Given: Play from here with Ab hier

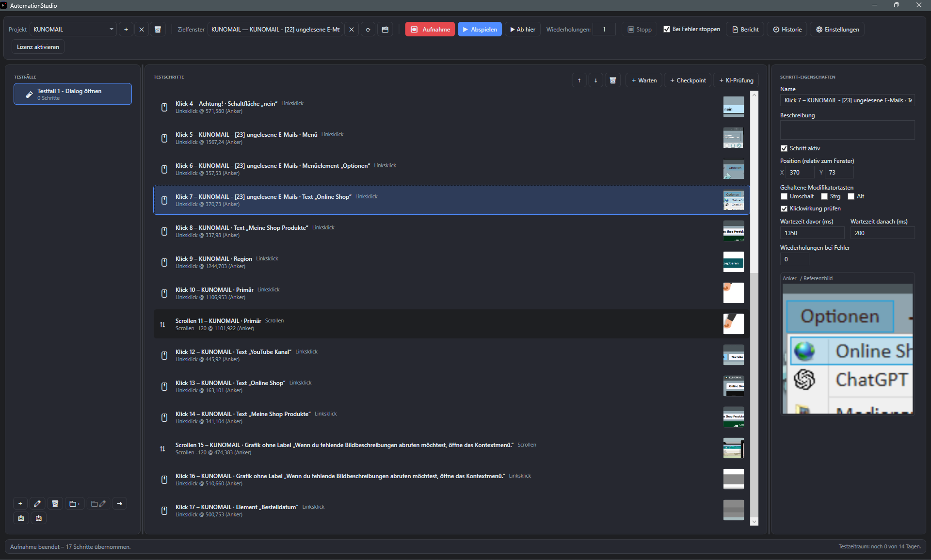Looking at the screenshot, I should coord(522,30).
